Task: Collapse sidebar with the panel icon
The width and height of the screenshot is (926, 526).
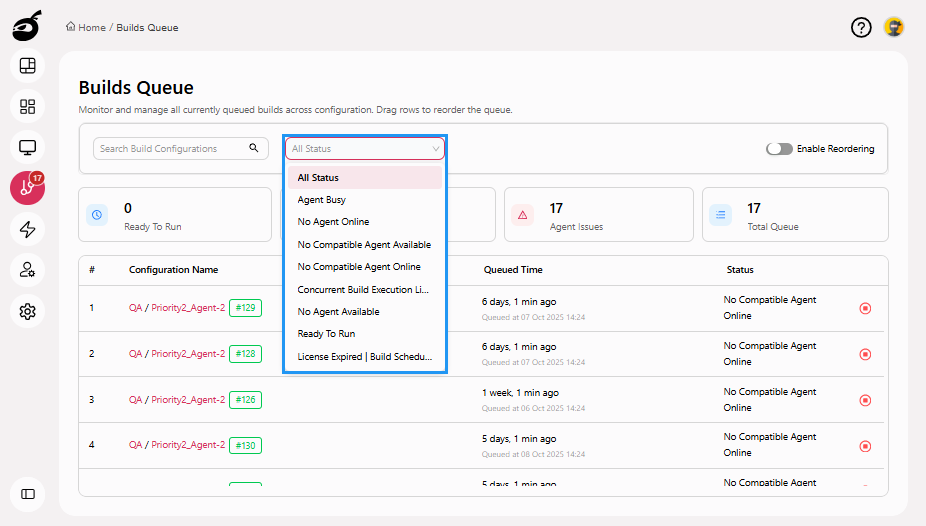Action: (x=27, y=494)
